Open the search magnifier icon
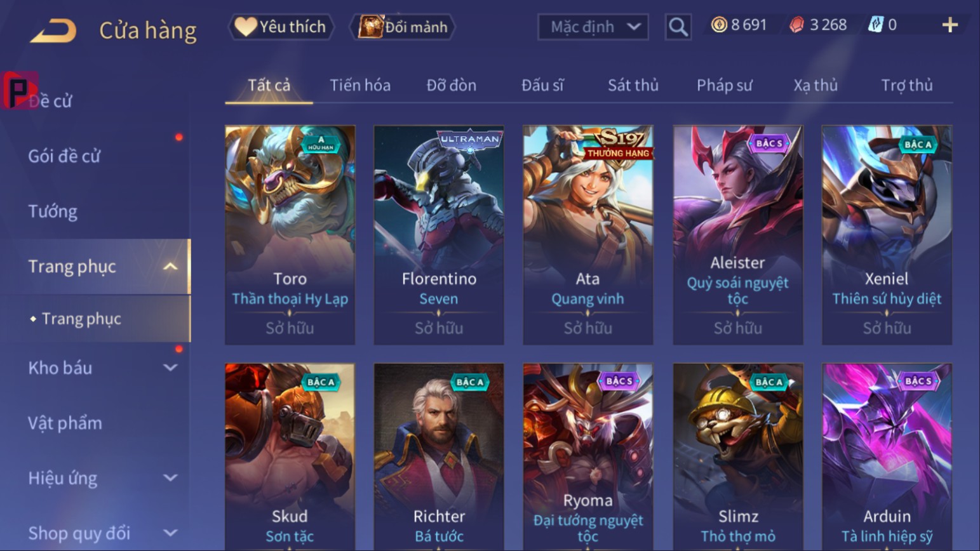This screenshot has width=980, height=551. point(678,27)
